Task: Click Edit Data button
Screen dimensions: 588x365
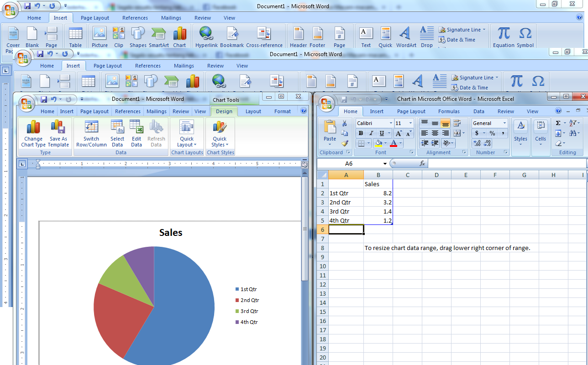Action: pyautogui.click(x=136, y=134)
